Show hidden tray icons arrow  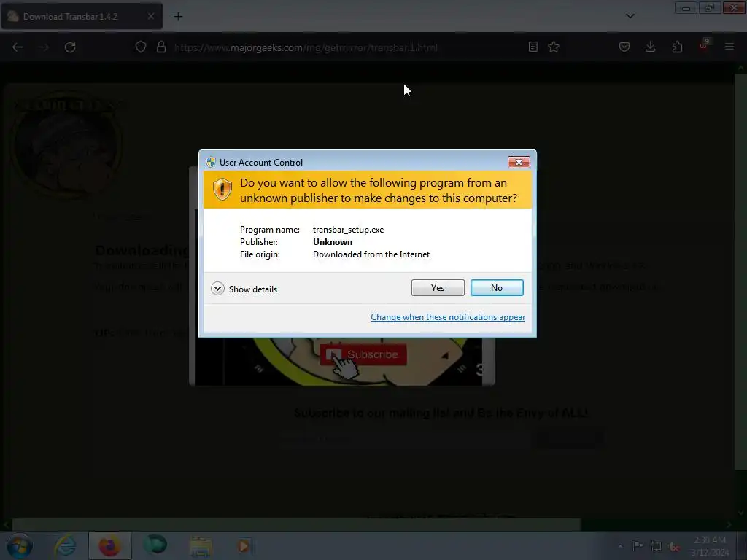[620, 546]
